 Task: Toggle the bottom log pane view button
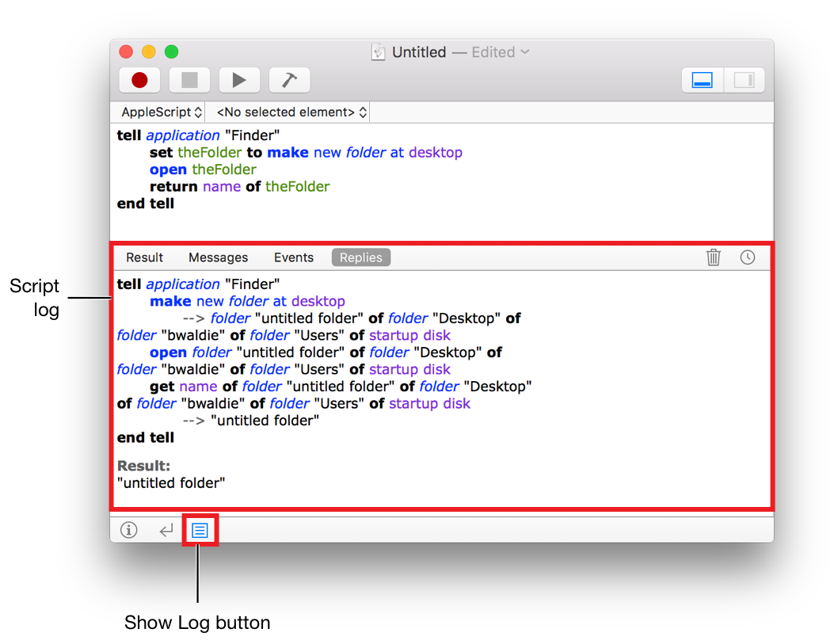click(x=703, y=80)
